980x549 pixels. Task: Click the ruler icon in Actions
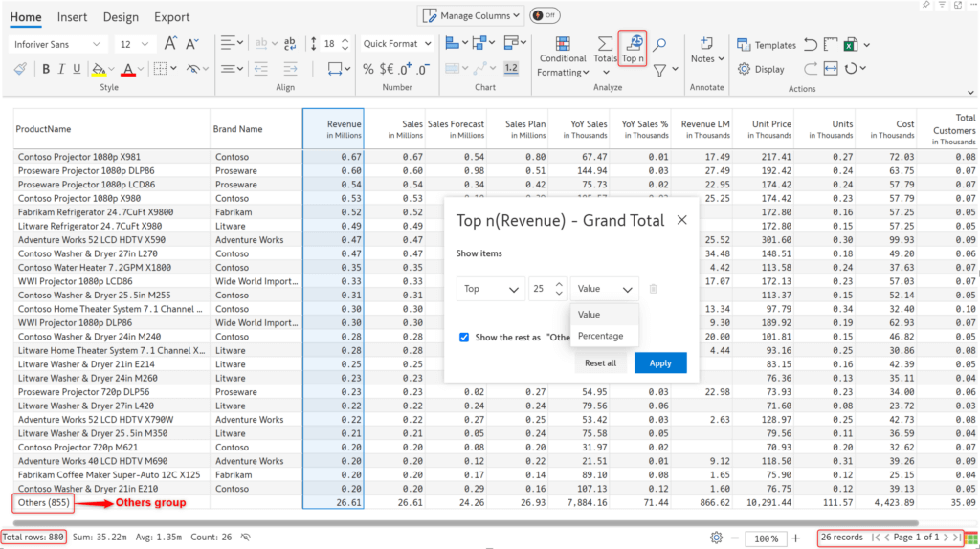coord(831,44)
